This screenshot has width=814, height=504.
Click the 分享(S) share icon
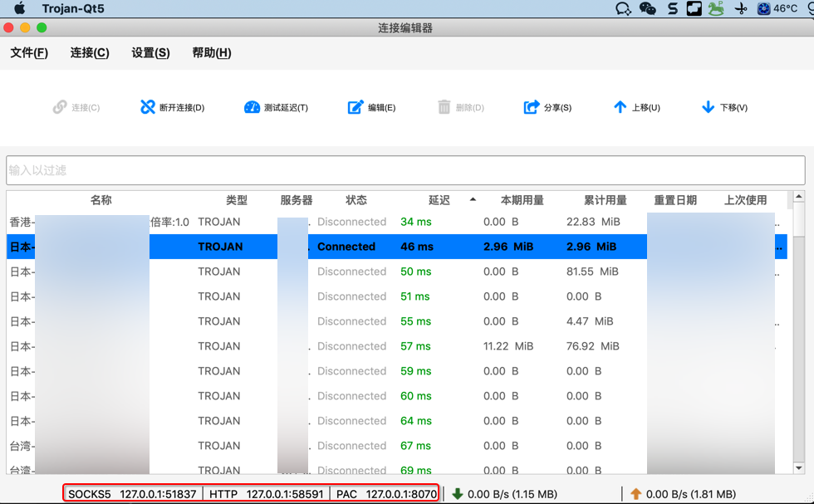[532, 107]
